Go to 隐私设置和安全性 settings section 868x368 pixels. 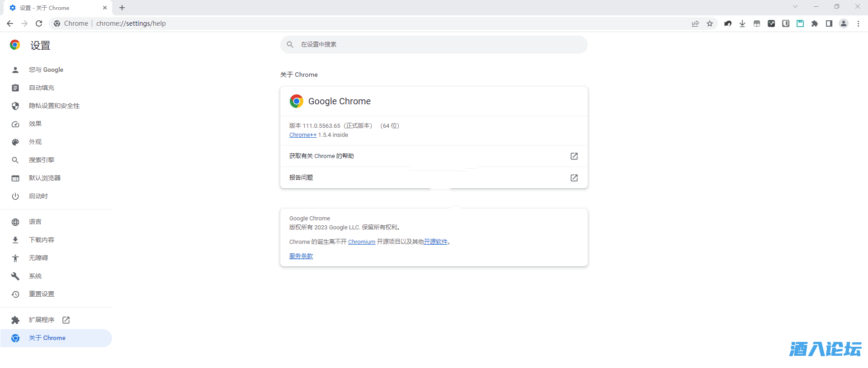54,106
